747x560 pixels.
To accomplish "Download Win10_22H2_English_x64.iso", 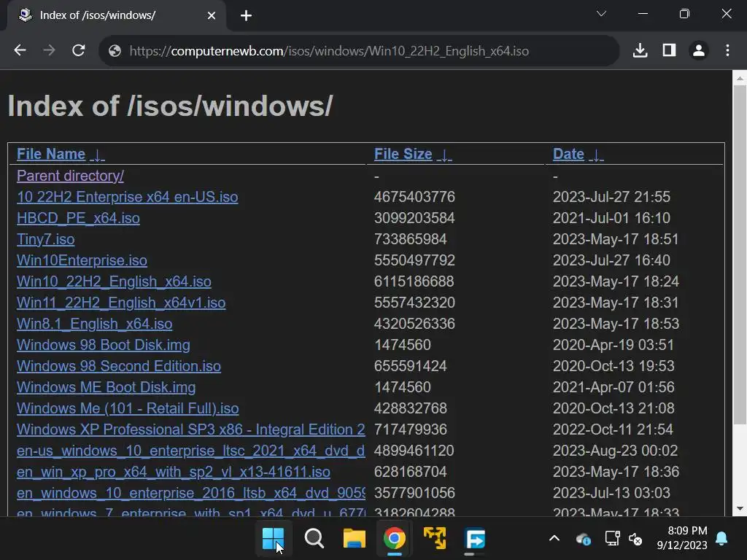I will 114,281.
